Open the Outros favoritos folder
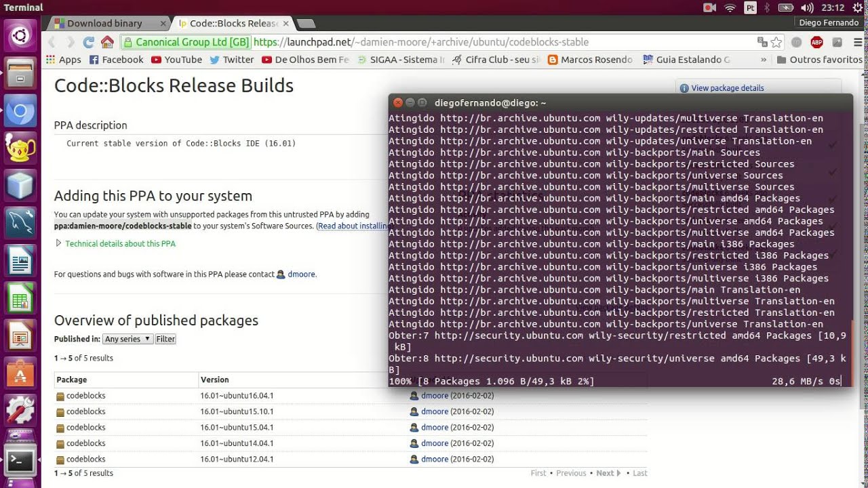 coord(819,60)
